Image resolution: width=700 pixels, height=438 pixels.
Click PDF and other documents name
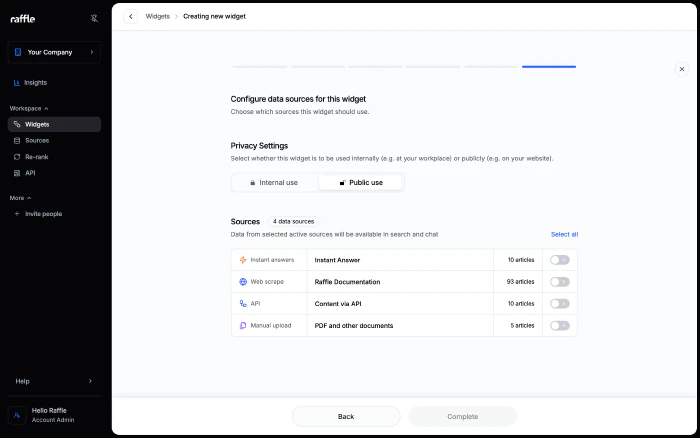(x=354, y=325)
